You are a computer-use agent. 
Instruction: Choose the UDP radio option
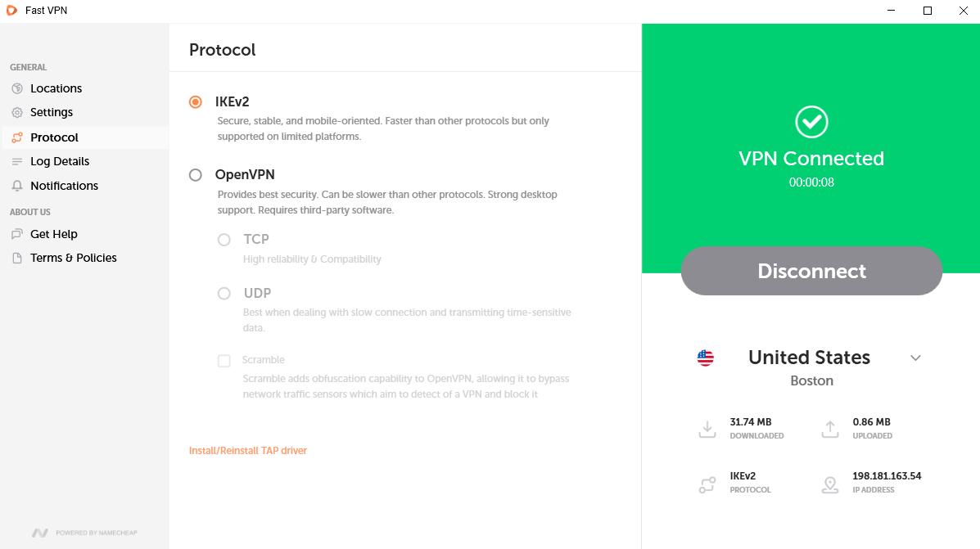224,294
